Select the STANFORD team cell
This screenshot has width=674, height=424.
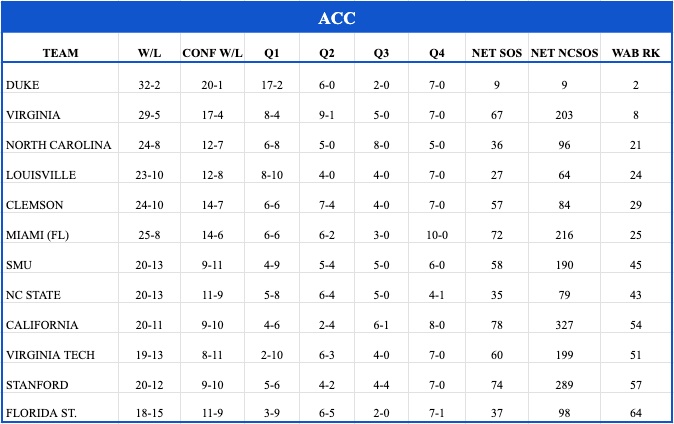click(37, 385)
